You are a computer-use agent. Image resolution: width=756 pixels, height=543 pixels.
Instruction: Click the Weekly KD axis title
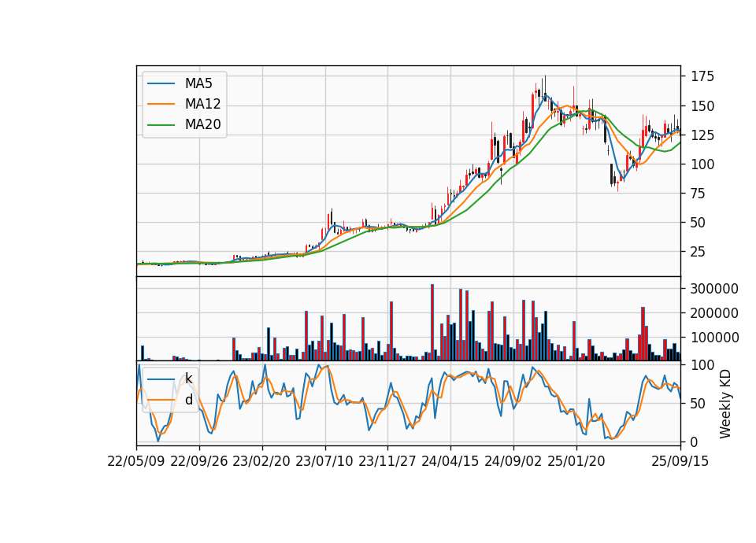tap(725, 404)
